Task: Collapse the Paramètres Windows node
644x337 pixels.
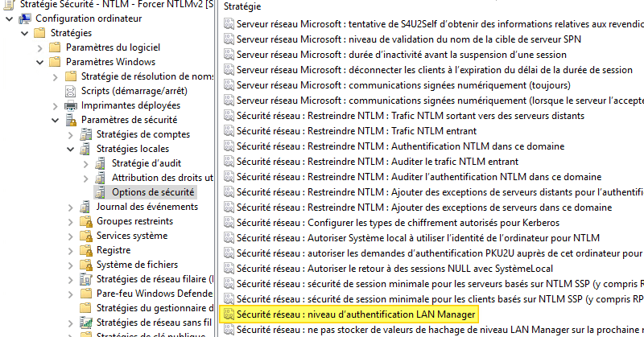Action: pos(39,63)
